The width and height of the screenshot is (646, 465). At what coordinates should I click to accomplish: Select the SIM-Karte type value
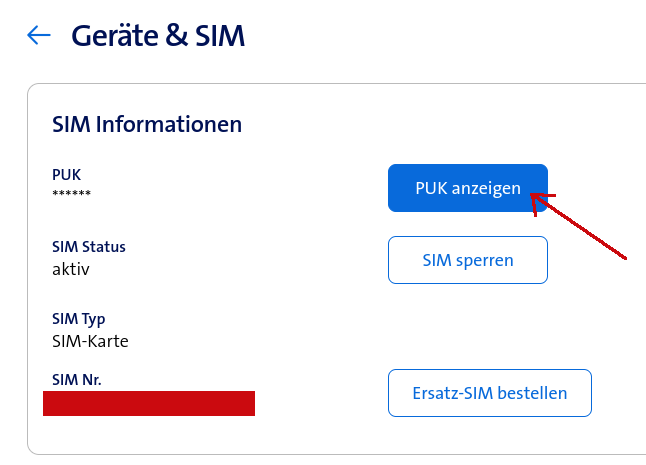[90, 341]
